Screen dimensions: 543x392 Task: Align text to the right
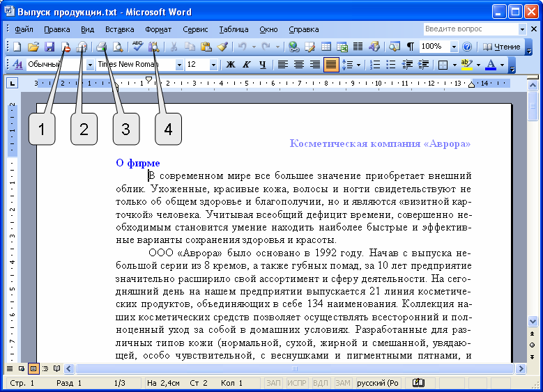point(315,65)
